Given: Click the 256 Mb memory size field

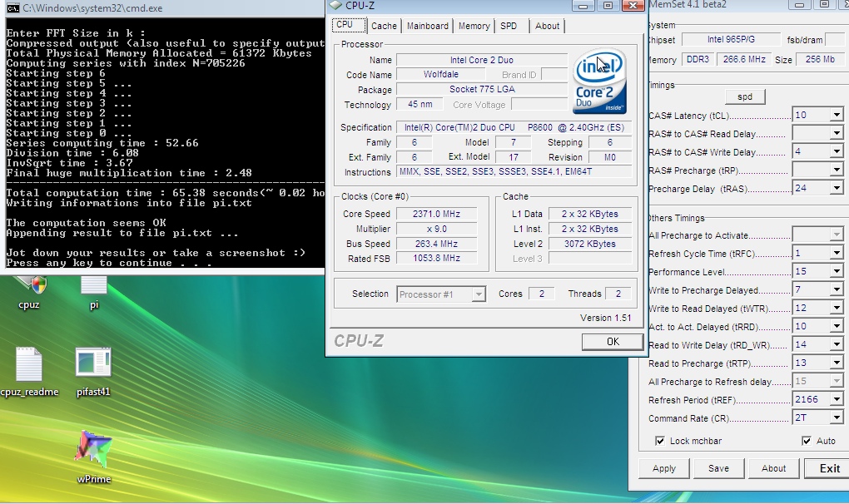Looking at the screenshot, I should [x=820, y=60].
